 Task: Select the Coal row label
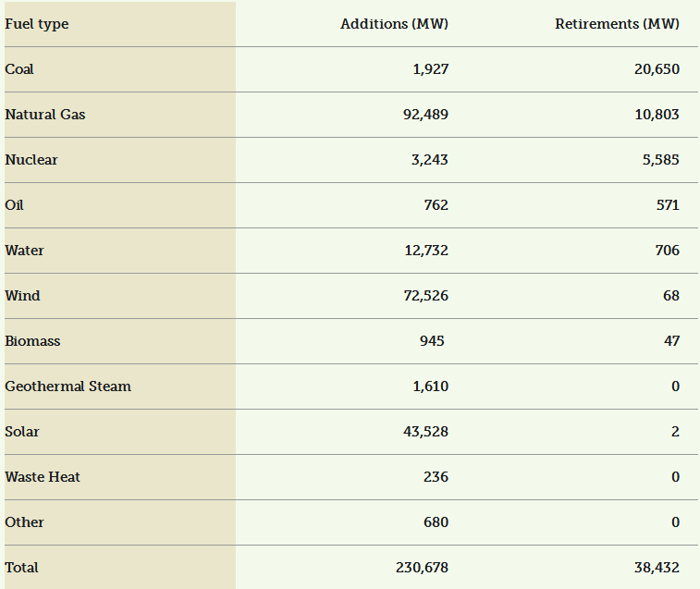point(19,69)
